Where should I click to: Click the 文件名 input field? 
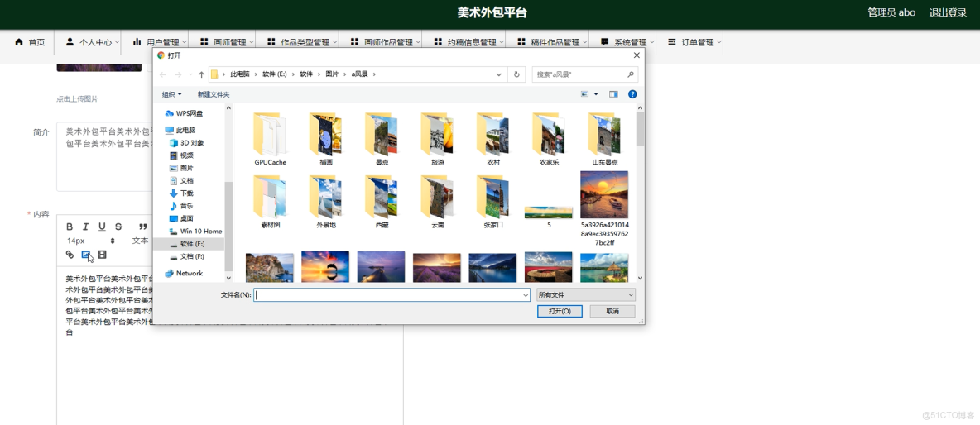(x=392, y=294)
